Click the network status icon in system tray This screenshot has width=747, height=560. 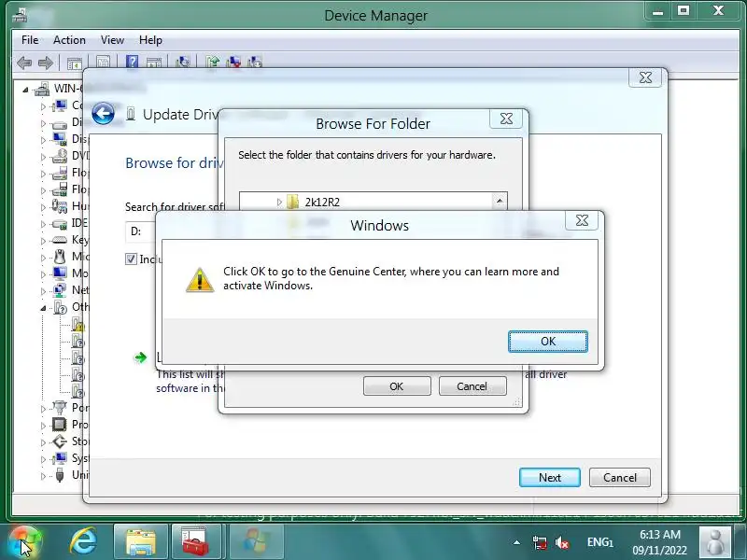540,542
